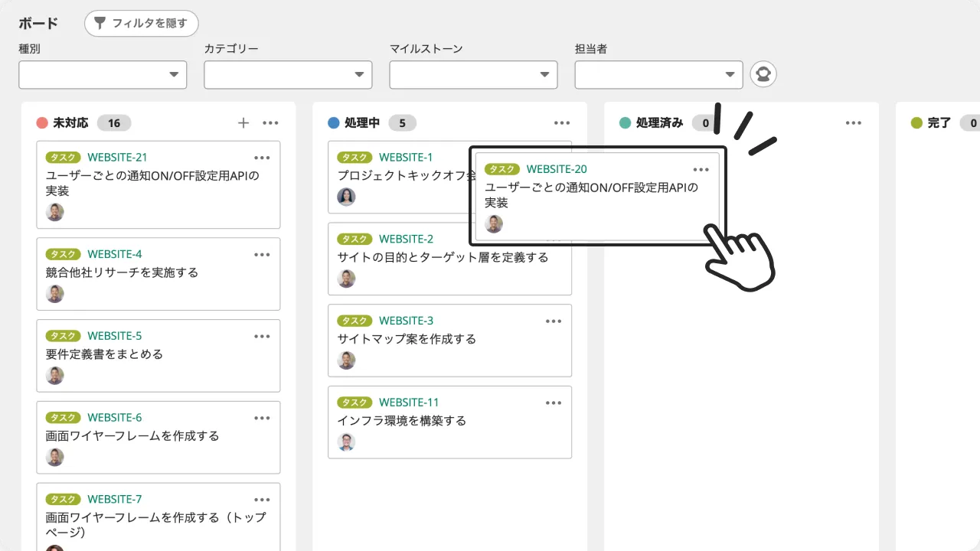Click the assignee avatar on the WEBSITE-4 card
This screenshot has height=551, width=980.
[54, 294]
